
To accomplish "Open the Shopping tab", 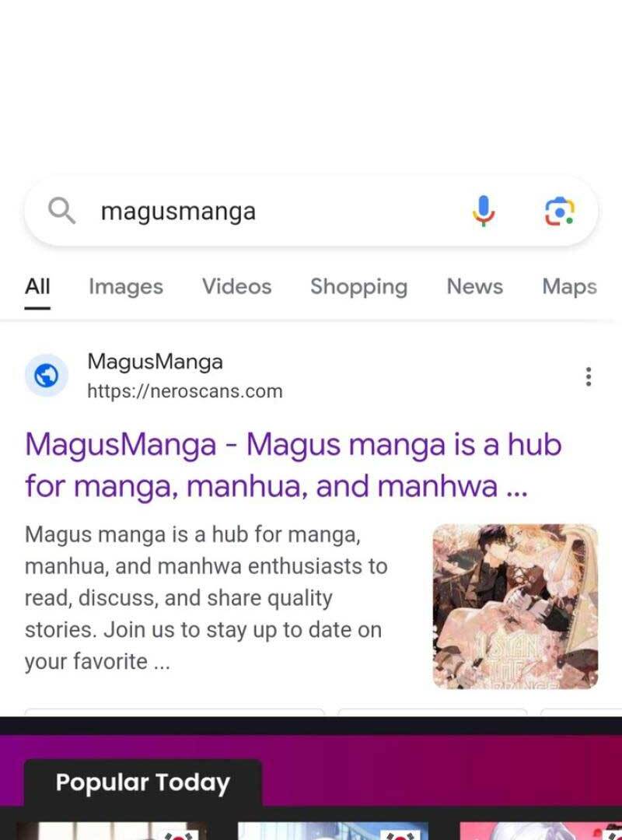I will point(359,286).
